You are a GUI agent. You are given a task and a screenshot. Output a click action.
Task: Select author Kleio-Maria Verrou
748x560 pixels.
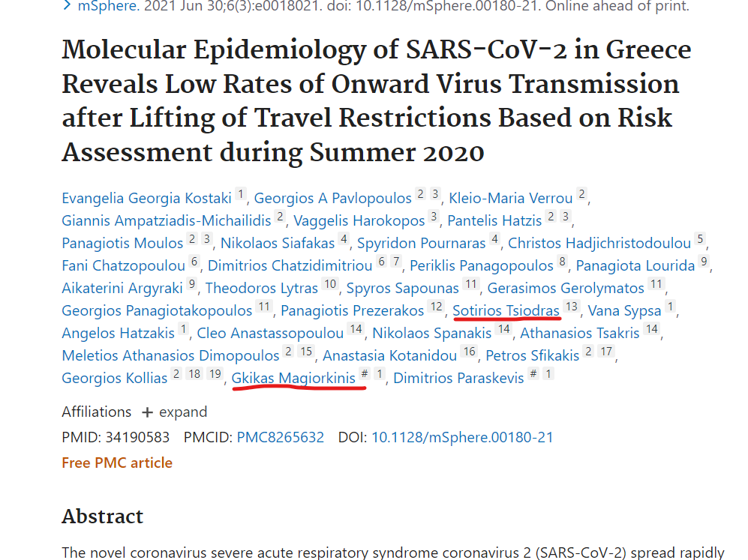click(x=510, y=198)
